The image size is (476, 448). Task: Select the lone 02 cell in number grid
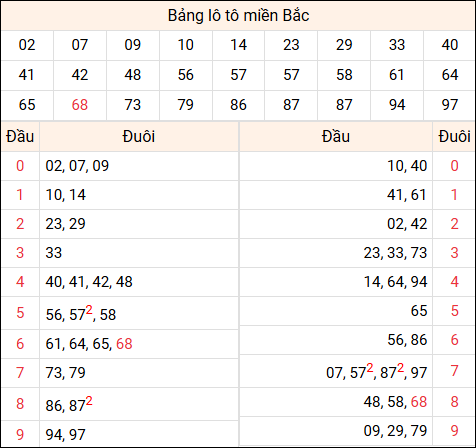pos(27,45)
